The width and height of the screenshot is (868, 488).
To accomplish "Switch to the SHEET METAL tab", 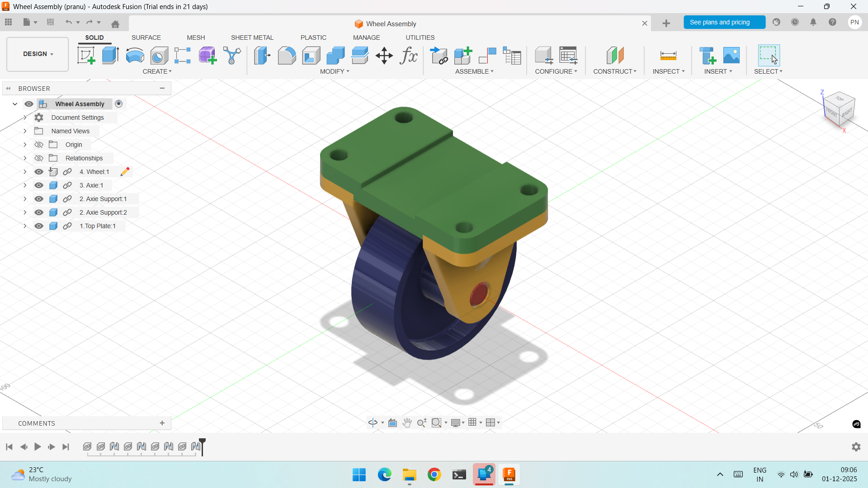I will (252, 38).
